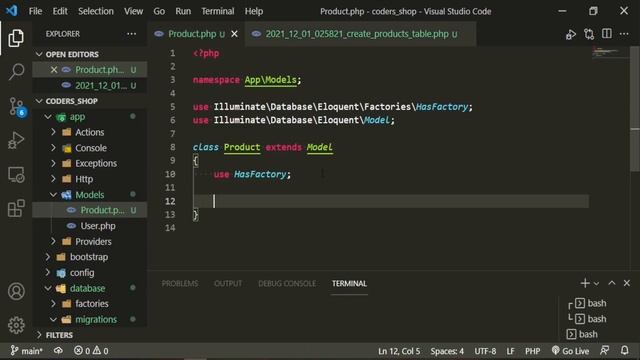Expand the Filters section
Screen dimensions: 640x360
[39, 335]
